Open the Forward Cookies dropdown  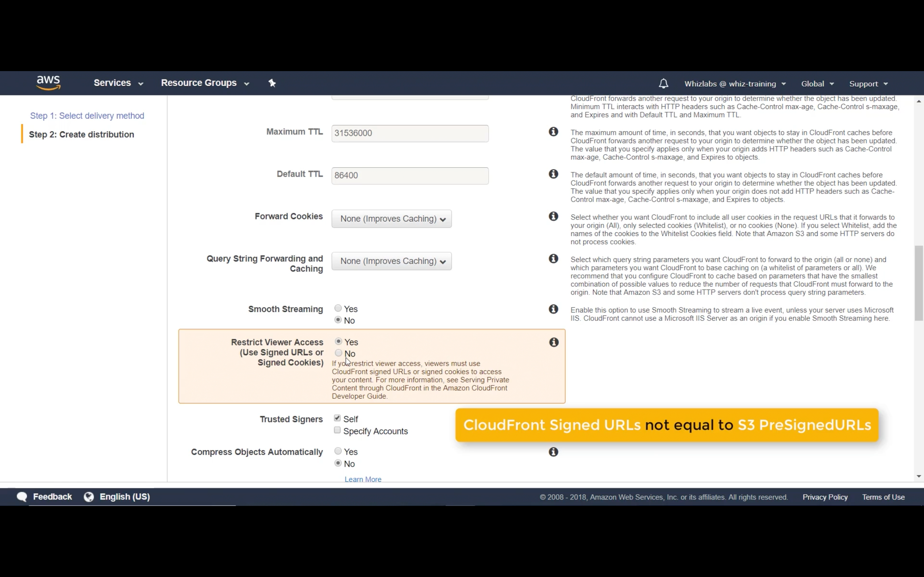click(391, 219)
